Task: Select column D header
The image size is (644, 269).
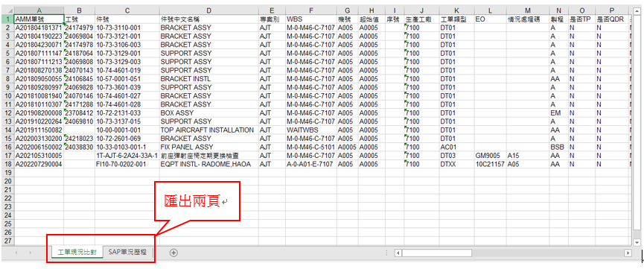Action: (209, 10)
